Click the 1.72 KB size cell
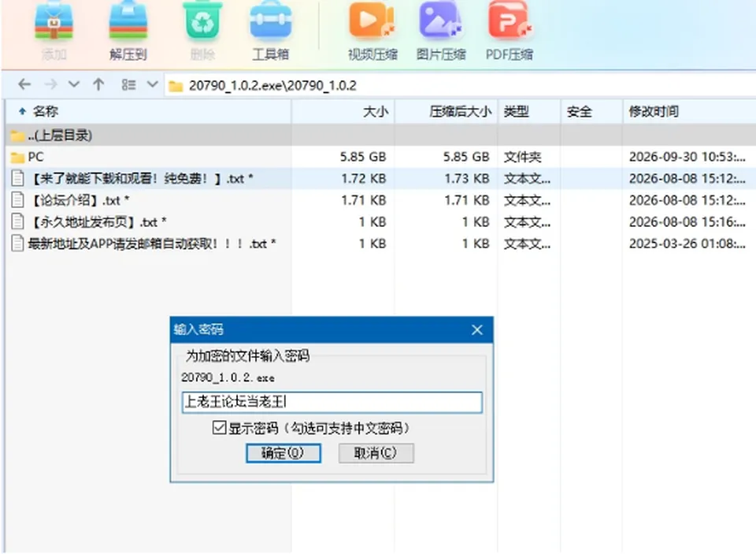 364,179
